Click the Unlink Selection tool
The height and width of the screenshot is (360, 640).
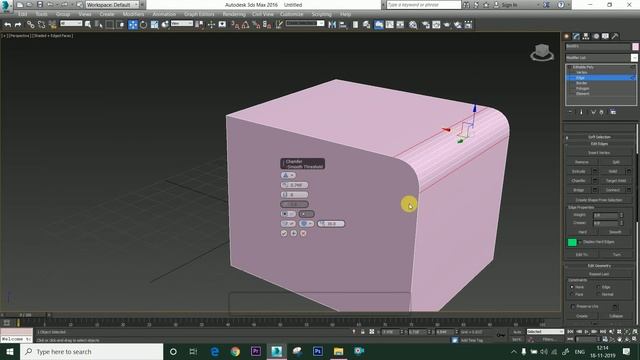[x=41, y=24]
